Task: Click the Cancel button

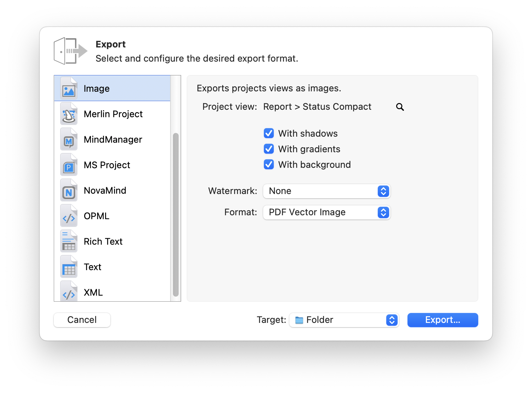Action: (x=82, y=320)
